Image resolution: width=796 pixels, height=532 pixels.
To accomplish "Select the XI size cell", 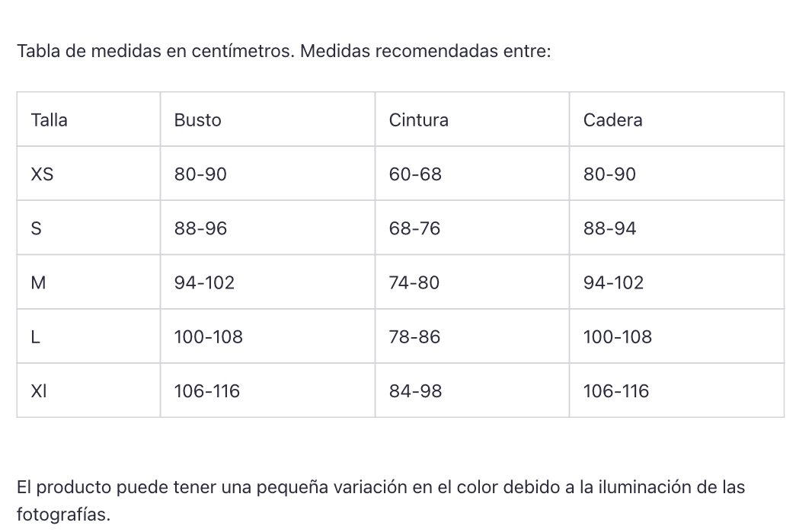I will tap(39, 391).
